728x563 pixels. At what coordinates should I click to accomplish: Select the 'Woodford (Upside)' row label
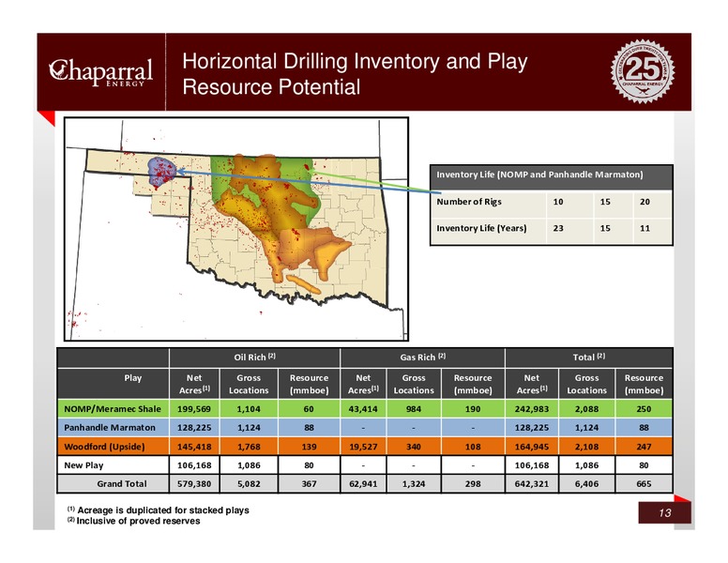click(104, 447)
